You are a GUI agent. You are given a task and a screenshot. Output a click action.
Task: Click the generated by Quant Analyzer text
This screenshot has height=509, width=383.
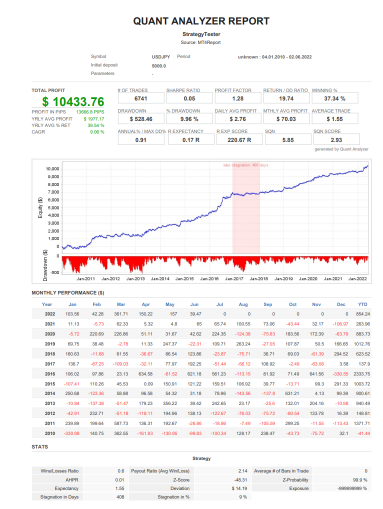[x=341, y=149]
